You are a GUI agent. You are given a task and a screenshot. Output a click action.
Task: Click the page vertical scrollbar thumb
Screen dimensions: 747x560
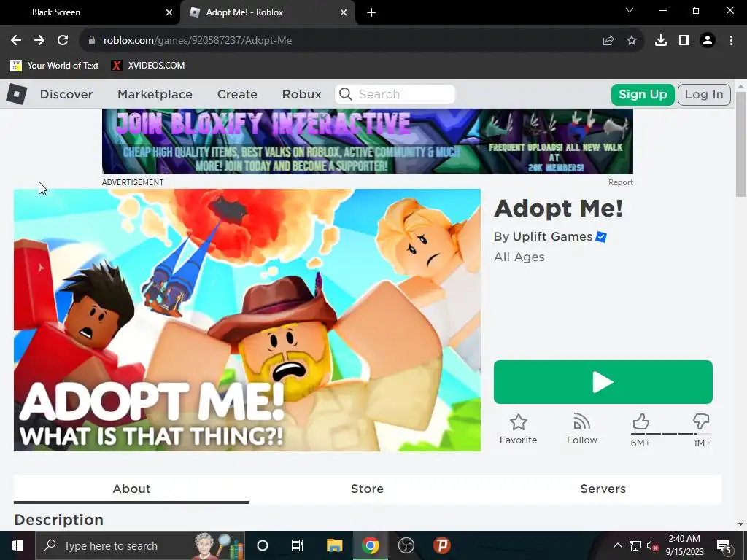point(740,143)
